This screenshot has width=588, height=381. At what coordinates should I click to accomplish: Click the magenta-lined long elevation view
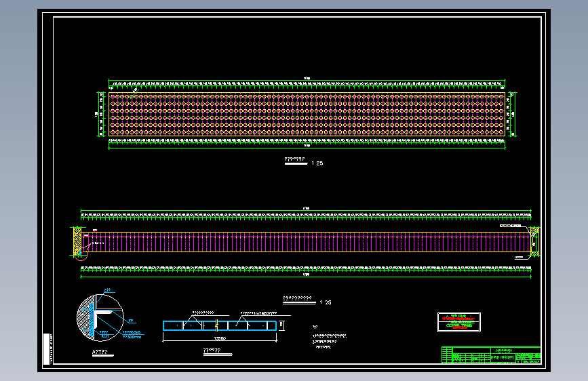coord(305,243)
